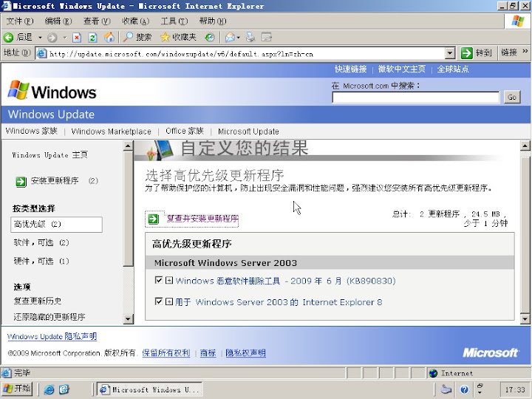The width and height of the screenshot is (532, 399).
Task: Select 软件，可选 (2) category
Action: click(41, 242)
